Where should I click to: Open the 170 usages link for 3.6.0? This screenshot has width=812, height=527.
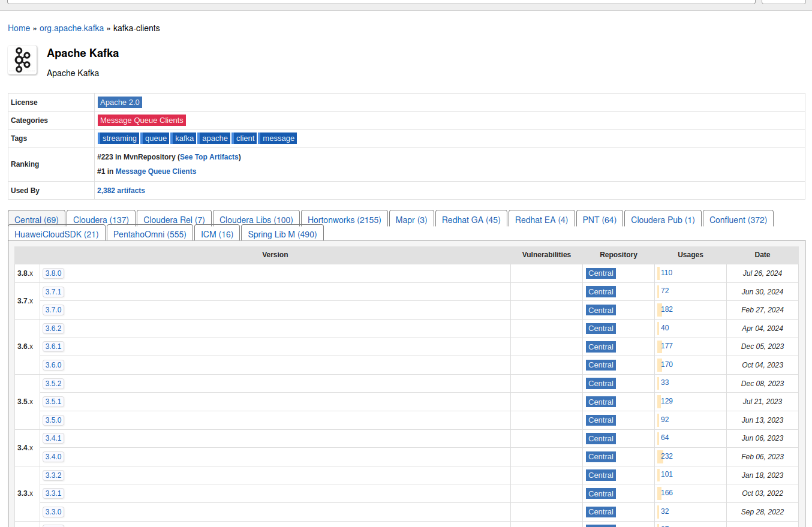coord(666,365)
